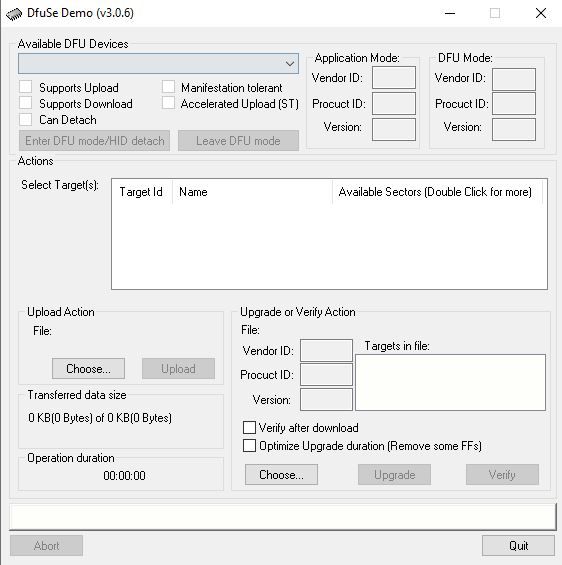Click Vendor ID field in Upgrade or Verify Action
Viewport: 562px width, 565px height.
326,350
